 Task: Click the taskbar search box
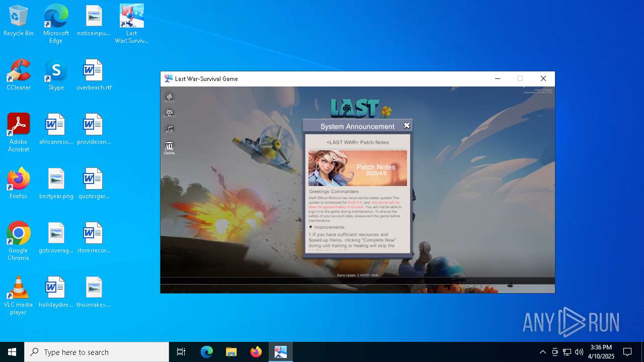pyautogui.click(x=97, y=352)
